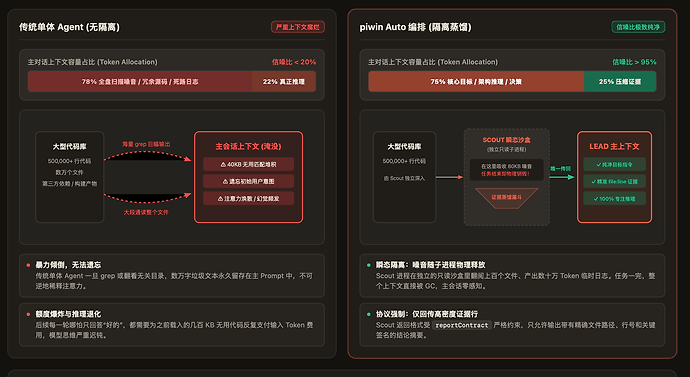Click checkmark icon beside 100% 专注推理
The height and width of the screenshot is (377, 690).
[x=596, y=199]
